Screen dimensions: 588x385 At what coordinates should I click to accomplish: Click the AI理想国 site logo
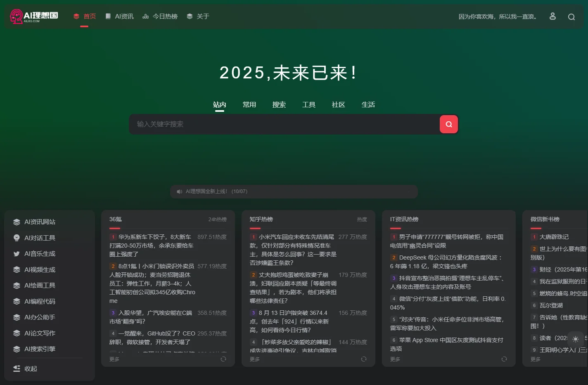tap(34, 17)
